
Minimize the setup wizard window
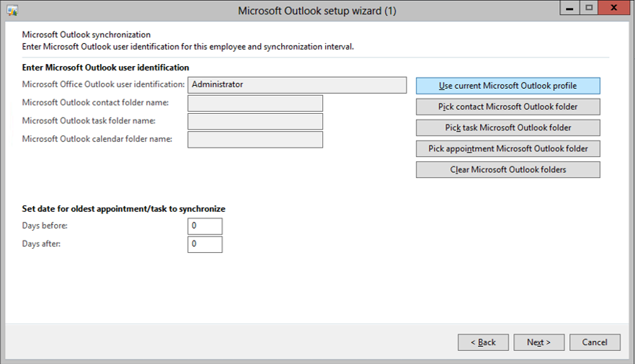tap(570, 8)
